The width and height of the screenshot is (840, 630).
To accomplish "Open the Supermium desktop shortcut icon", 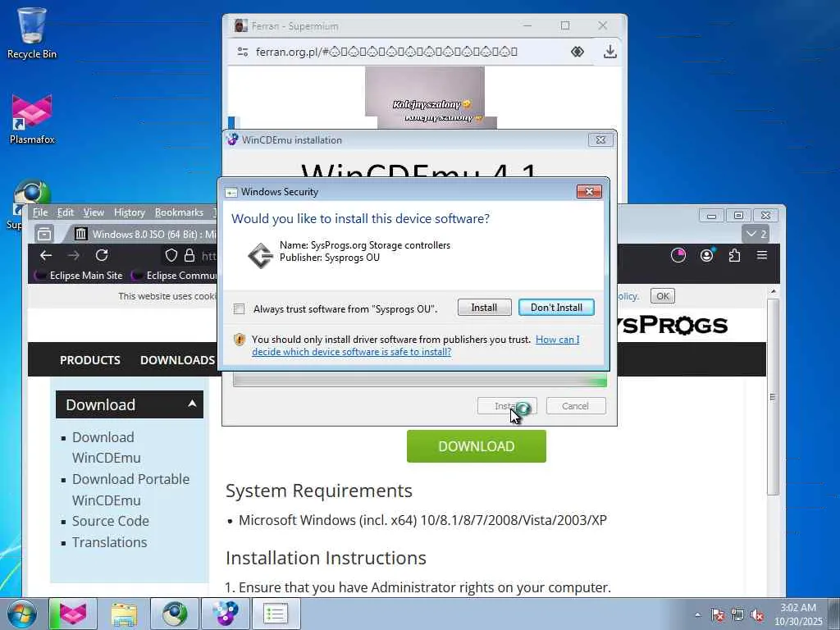I will click(32, 193).
